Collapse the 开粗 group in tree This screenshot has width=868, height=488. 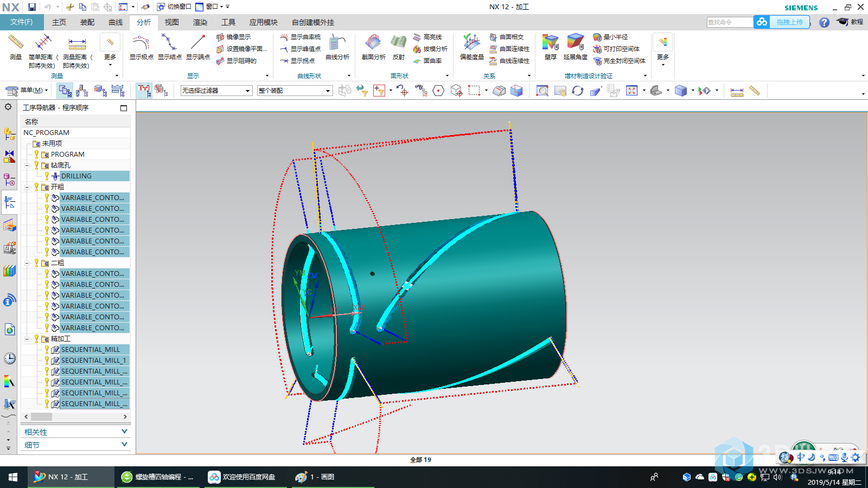pyautogui.click(x=27, y=187)
